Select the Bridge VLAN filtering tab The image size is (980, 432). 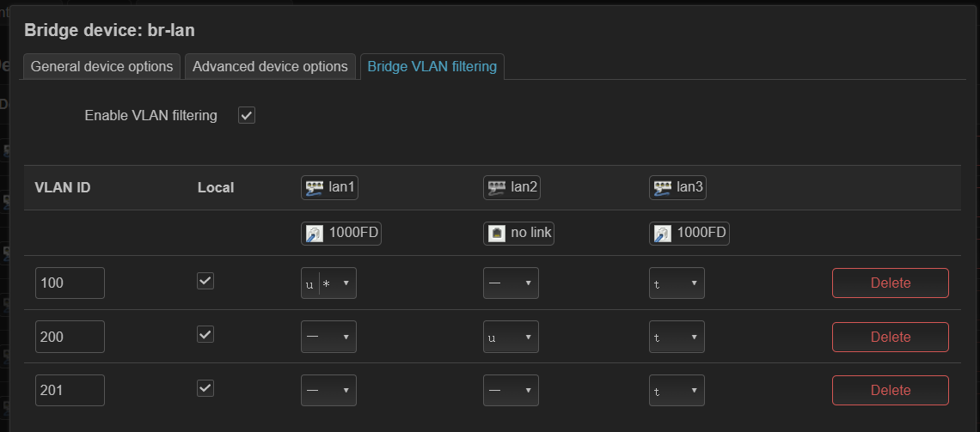click(x=432, y=66)
